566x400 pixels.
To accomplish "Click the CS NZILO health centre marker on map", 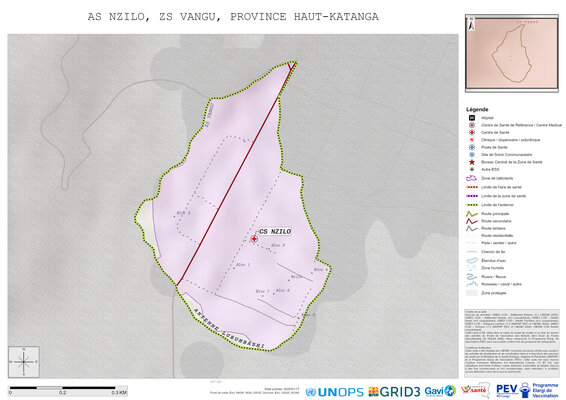I will tap(254, 239).
